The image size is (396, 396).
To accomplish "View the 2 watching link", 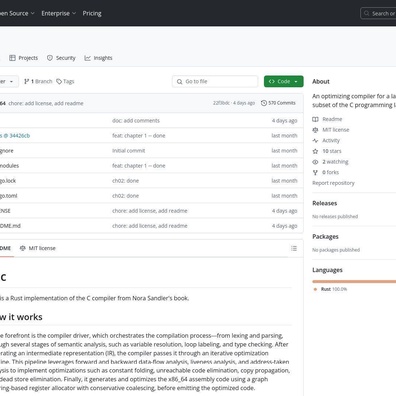I will point(335,162).
